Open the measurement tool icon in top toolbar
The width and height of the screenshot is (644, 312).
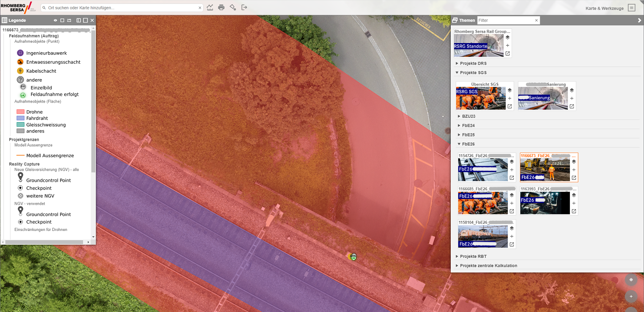pos(210,7)
